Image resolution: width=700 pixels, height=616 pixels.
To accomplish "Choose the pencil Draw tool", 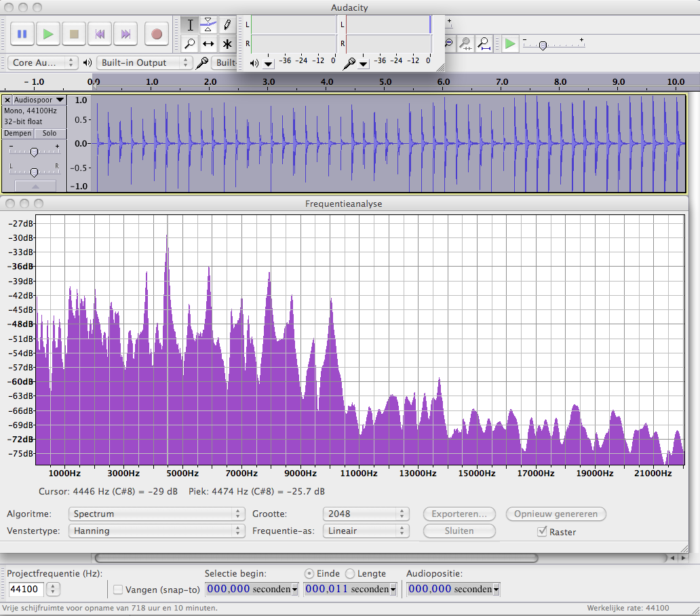I will pyautogui.click(x=227, y=25).
